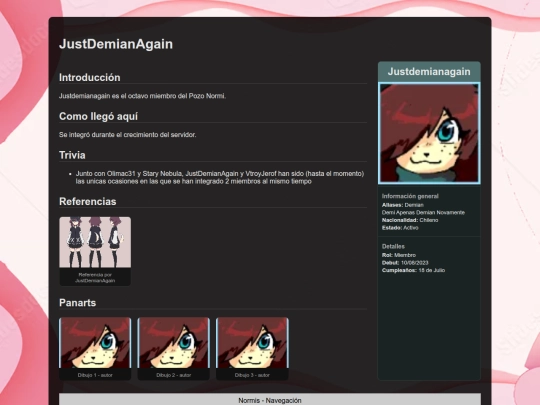540x405 pixels.
Task: Click the caption Referencia por JustDemianAgain
Action: coord(95,278)
